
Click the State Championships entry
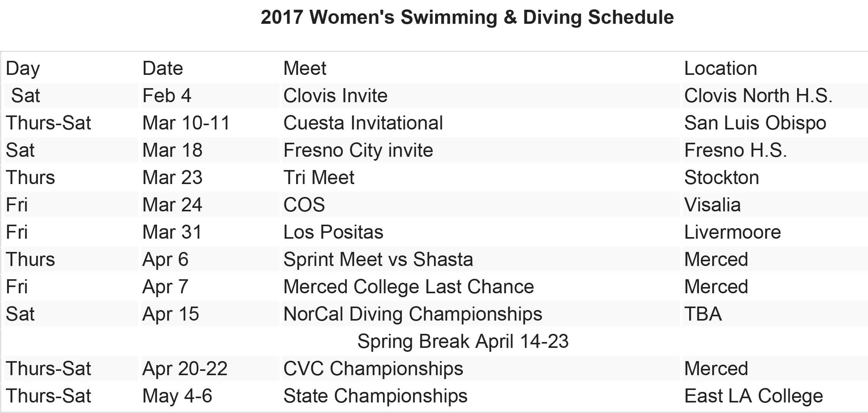coord(376,396)
